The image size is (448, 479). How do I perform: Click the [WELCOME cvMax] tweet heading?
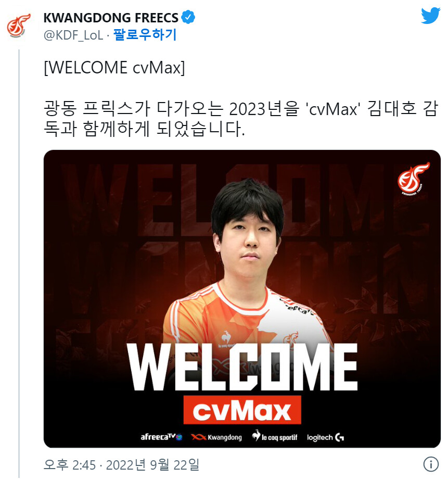tap(114, 68)
